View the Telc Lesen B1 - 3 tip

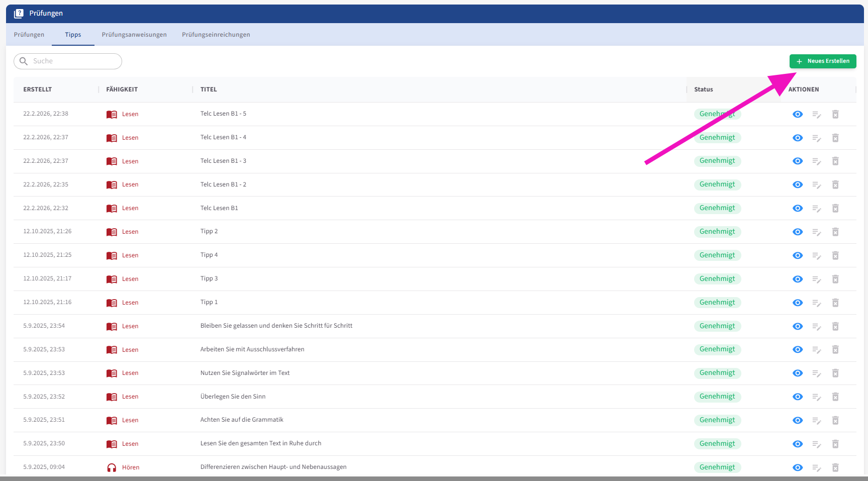click(797, 161)
